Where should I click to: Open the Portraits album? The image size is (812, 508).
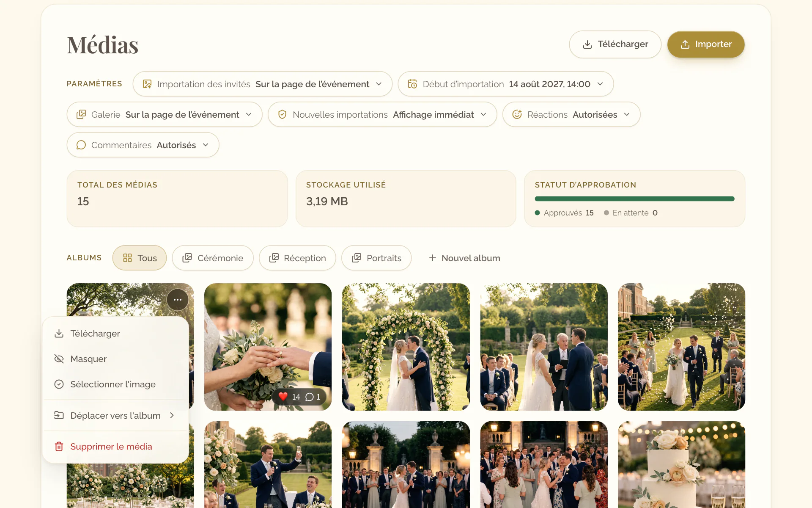pyautogui.click(x=376, y=258)
